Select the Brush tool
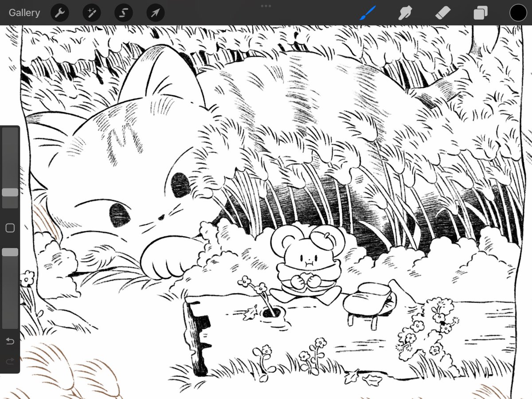 (x=368, y=13)
